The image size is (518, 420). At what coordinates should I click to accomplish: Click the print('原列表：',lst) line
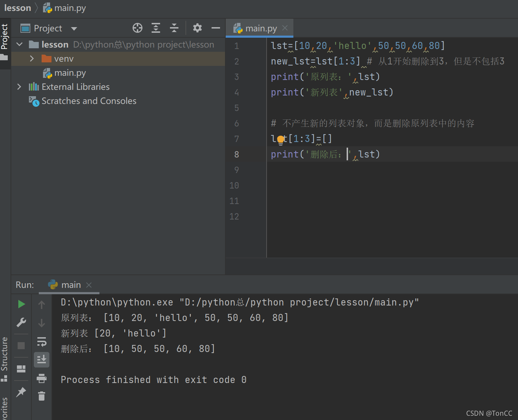click(x=325, y=77)
